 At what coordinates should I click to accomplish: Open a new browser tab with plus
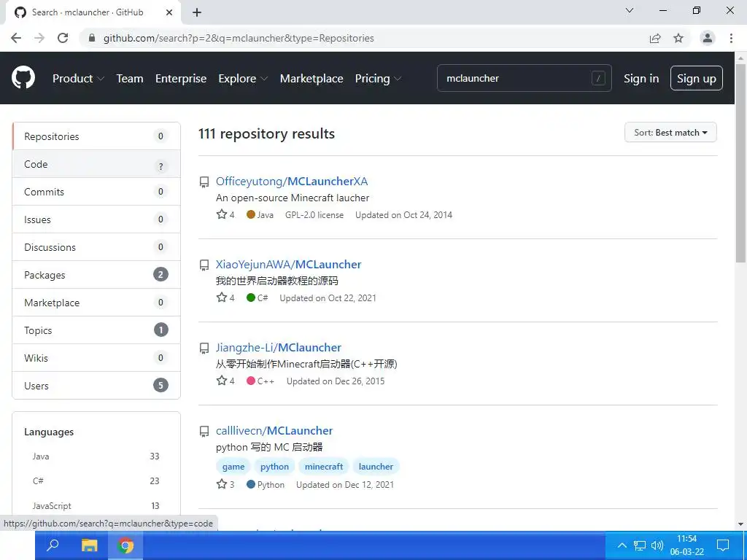[197, 13]
